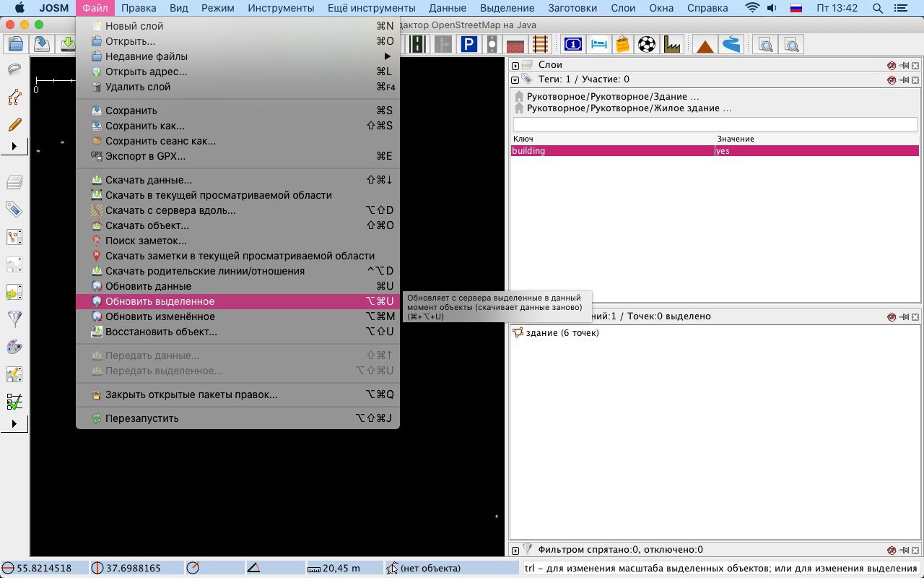Close the Фильтр panel
Image resolution: width=924 pixels, height=578 pixels.
pyautogui.click(x=915, y=550)
